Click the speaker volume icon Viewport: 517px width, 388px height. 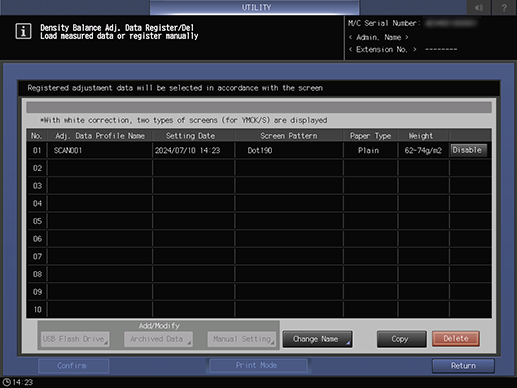[x=479, y=7]
